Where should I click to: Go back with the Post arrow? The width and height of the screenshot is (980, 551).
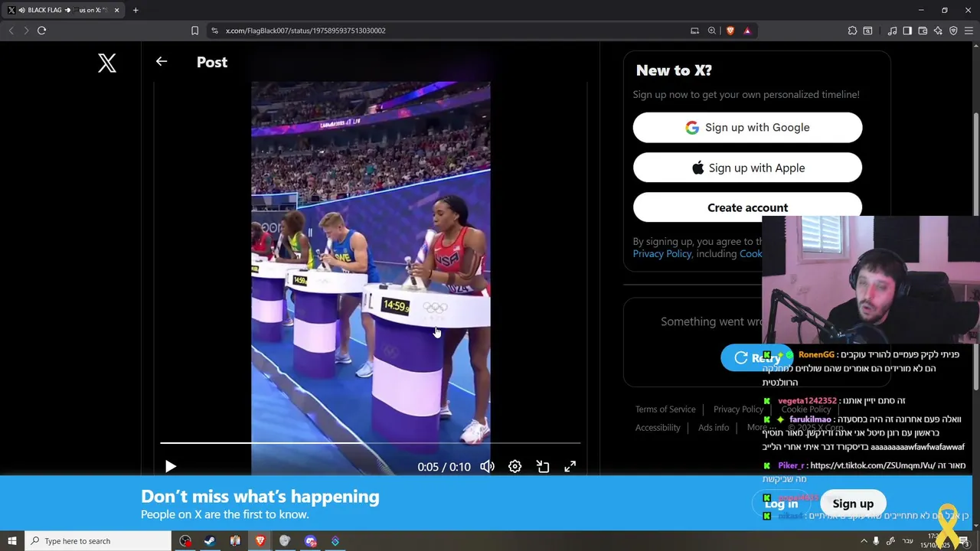161,61
